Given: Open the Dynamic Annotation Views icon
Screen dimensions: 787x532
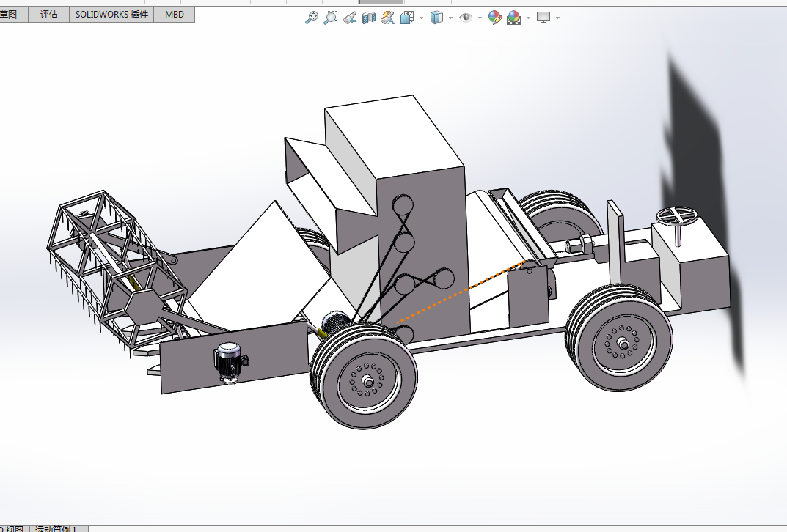Looking at the screenshot, I should pyautogui.click(x=388, y=18).
